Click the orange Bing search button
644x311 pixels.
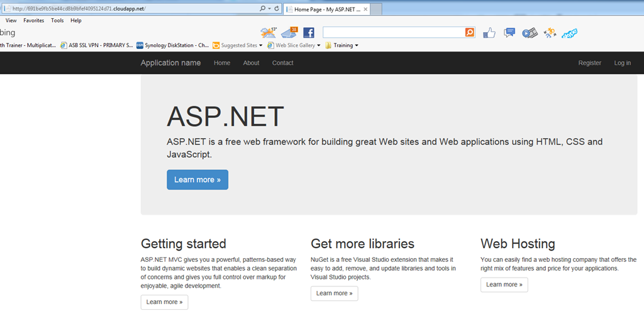click(470, 33)
